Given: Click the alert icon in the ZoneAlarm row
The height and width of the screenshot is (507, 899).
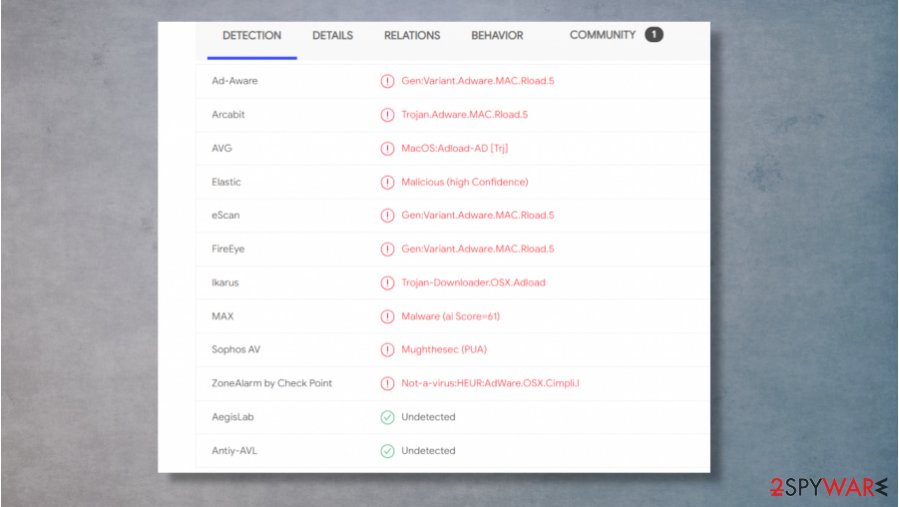Looking at the screenshot, I should (388, 383).
